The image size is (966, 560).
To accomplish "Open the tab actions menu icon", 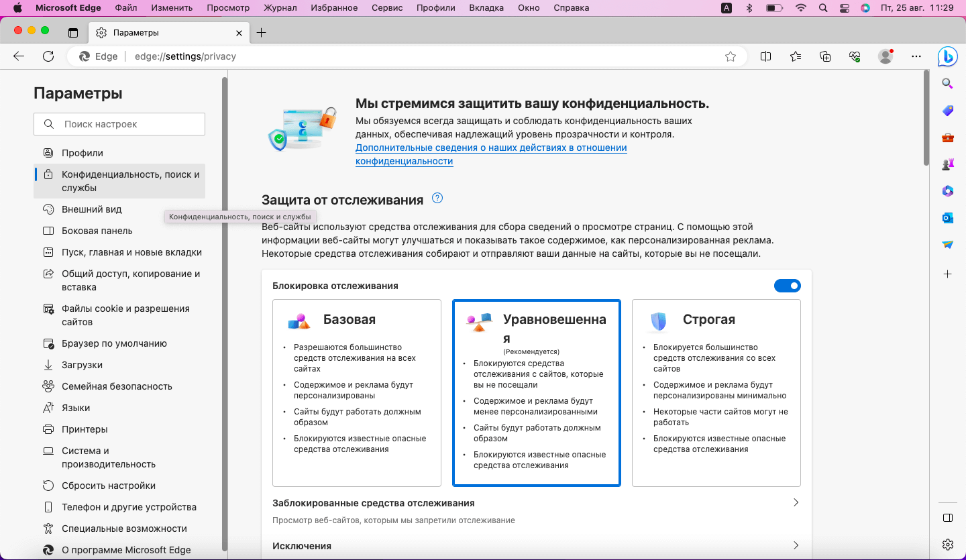I will [x=73, y=33].
